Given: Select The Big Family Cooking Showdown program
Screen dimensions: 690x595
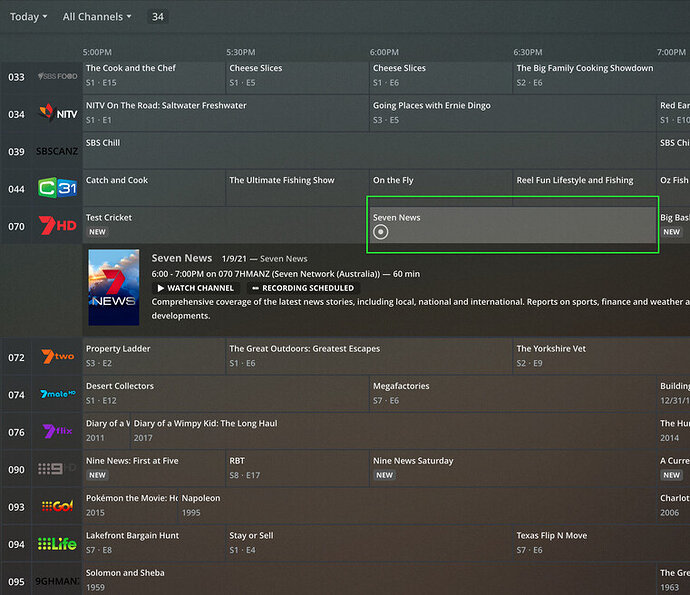Looking at the screenshot, I should 602,77.
